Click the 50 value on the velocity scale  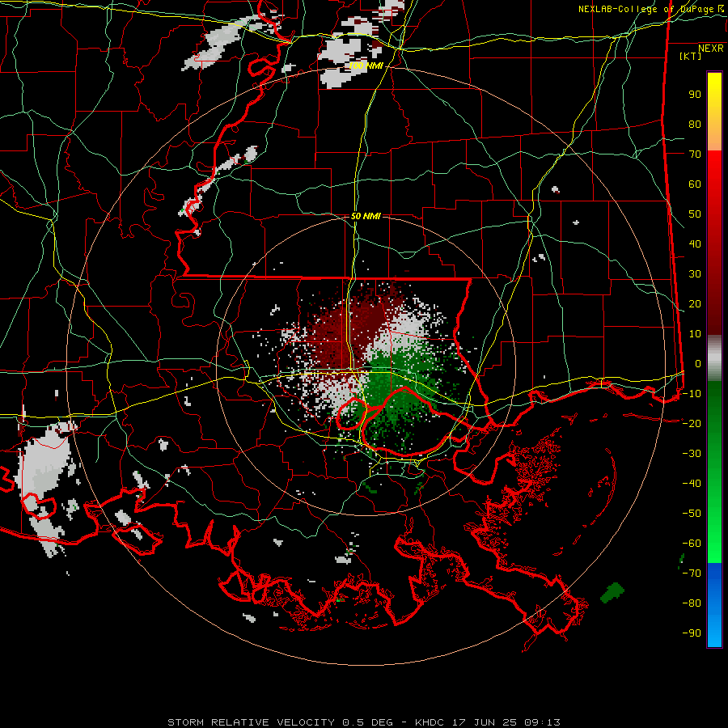click(695, 214)
